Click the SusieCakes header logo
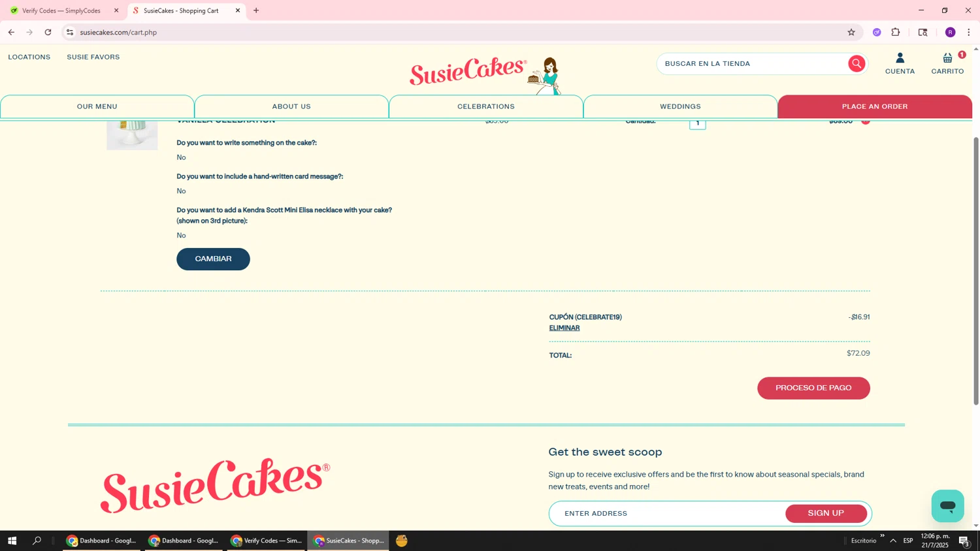980x551 pixels. (x=485, y=74)
